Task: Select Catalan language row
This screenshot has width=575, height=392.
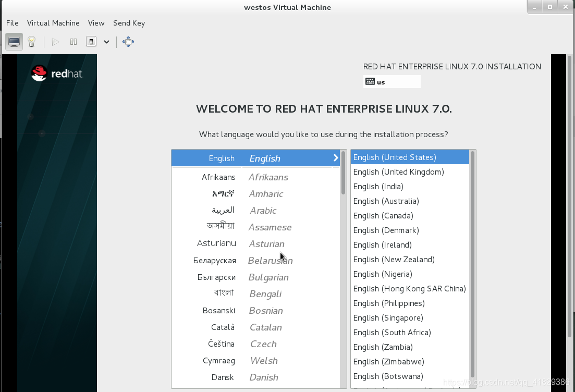Action: [255, 327]
